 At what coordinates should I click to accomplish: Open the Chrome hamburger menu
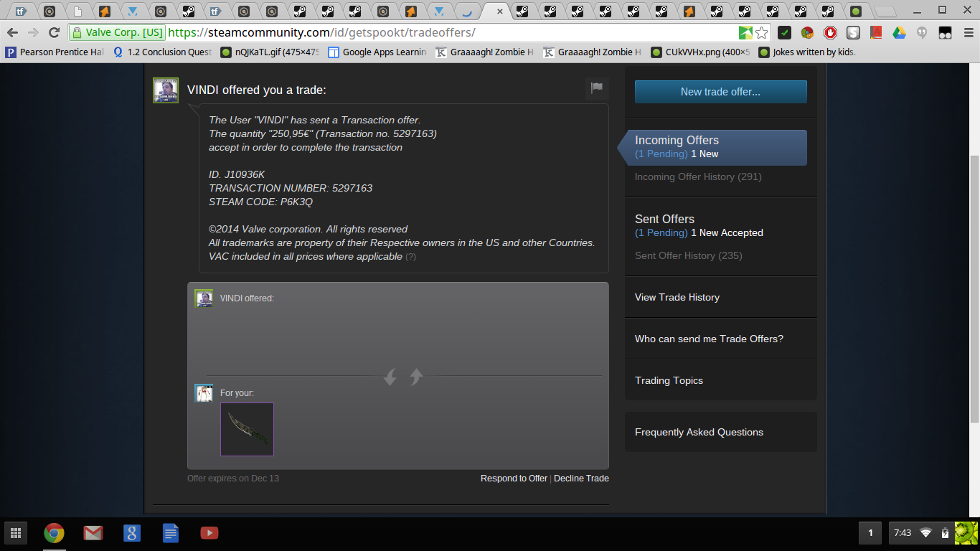966,32
